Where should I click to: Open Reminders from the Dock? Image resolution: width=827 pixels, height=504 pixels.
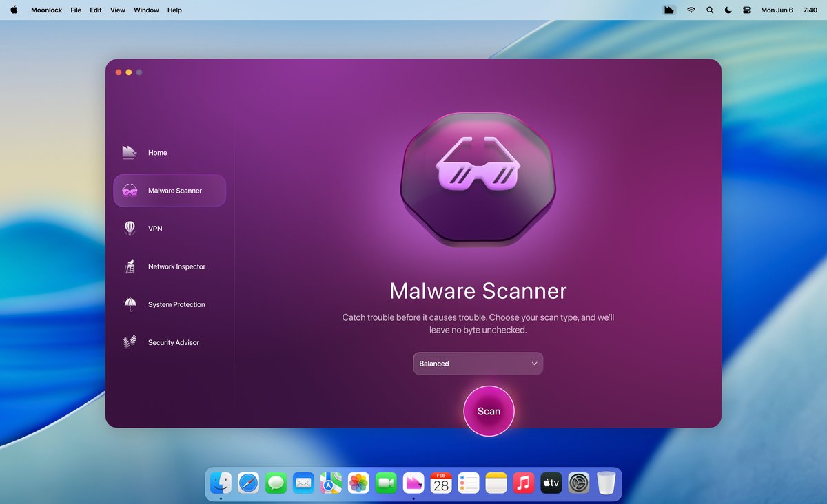point(469,483)
